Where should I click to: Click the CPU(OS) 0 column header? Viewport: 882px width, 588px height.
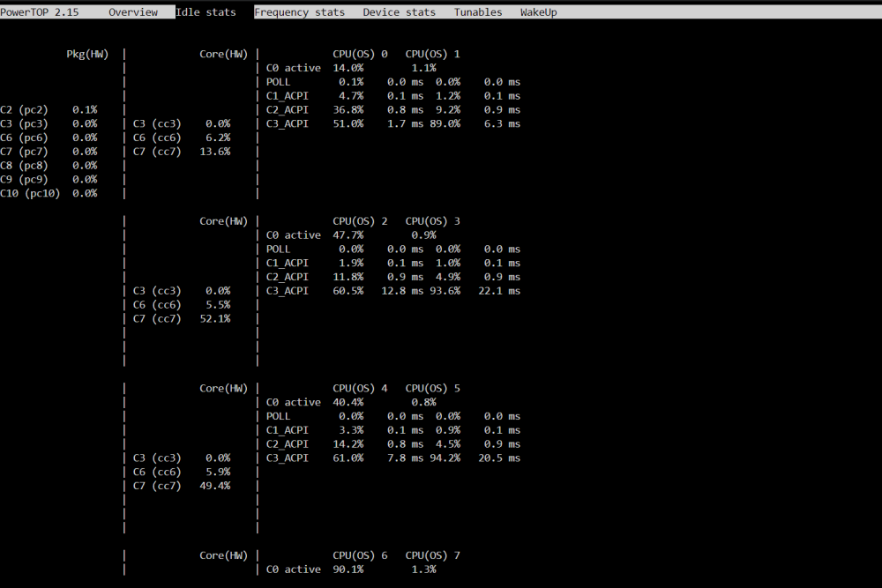(360, 55)
